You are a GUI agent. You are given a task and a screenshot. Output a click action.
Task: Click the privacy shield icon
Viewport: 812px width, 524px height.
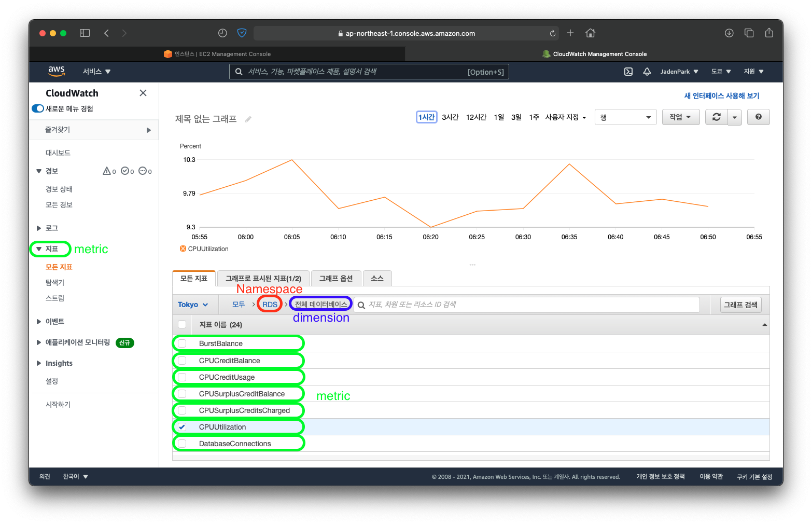coord(242,33)
